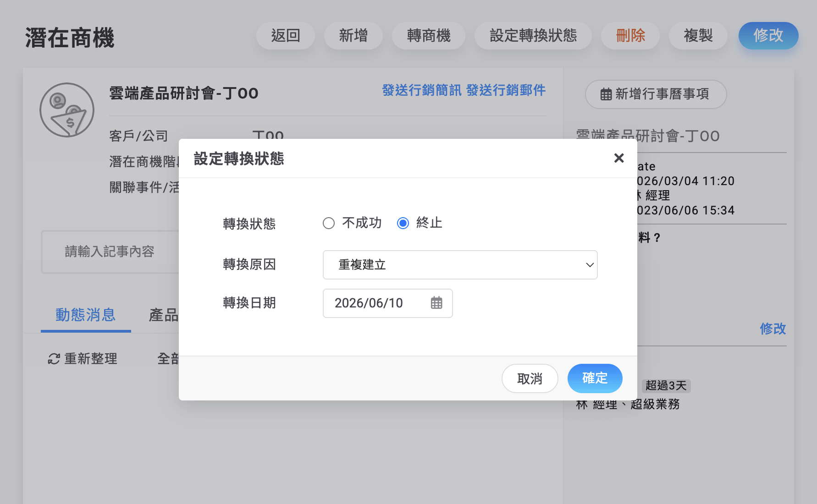Select the 終止 radio option
Viewport: 817px width, 504px height.
coord(403,223)
